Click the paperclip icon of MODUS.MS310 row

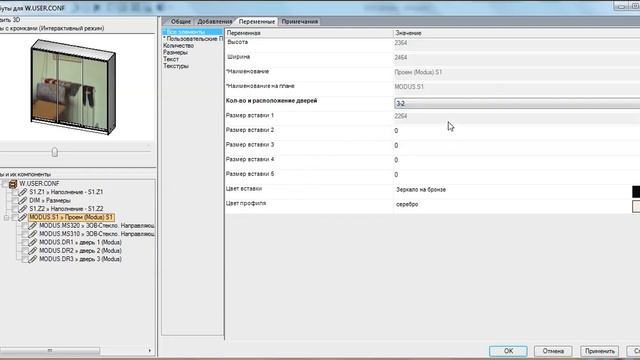33,234
